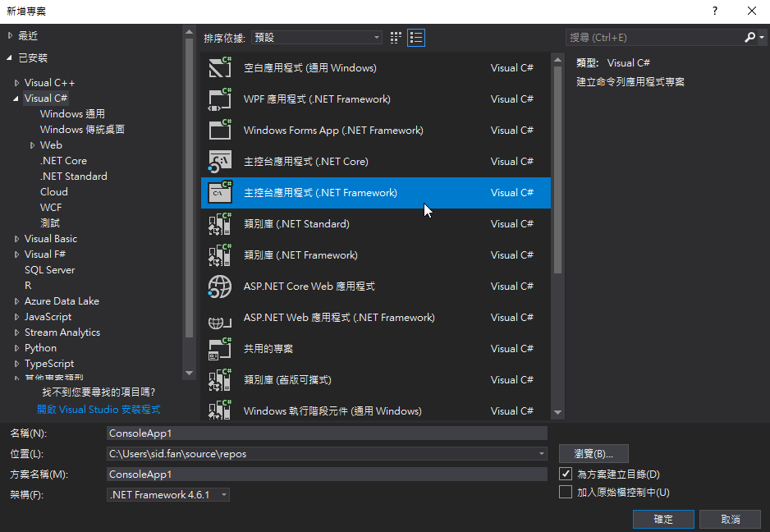This screenshot has width=770, height=532.
Task: Select .NET Standard category
Action: pos(73,176)
